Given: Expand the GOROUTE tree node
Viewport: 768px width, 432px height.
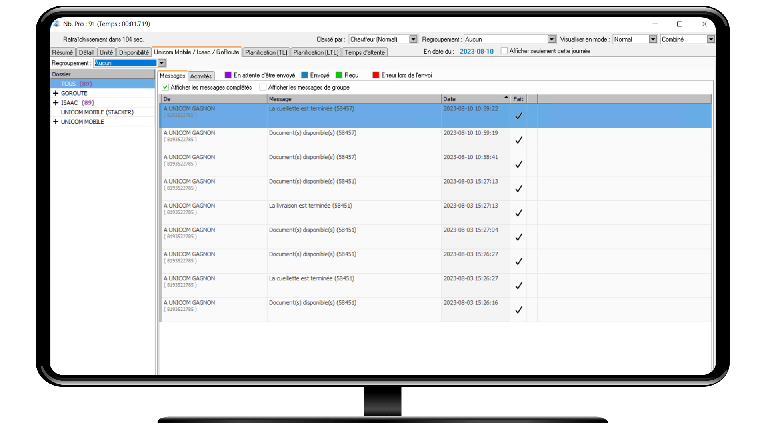Looking at the screenshot, I should tap(55, 93).
